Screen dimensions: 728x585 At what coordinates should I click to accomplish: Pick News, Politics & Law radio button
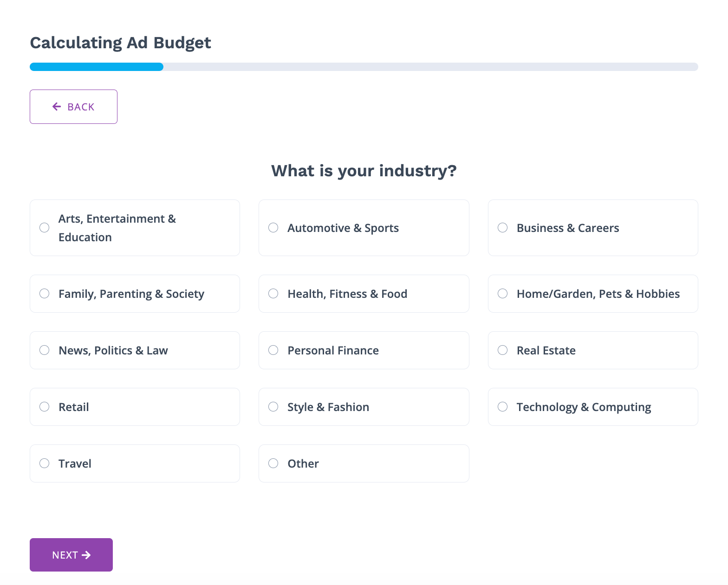point(45,350)
